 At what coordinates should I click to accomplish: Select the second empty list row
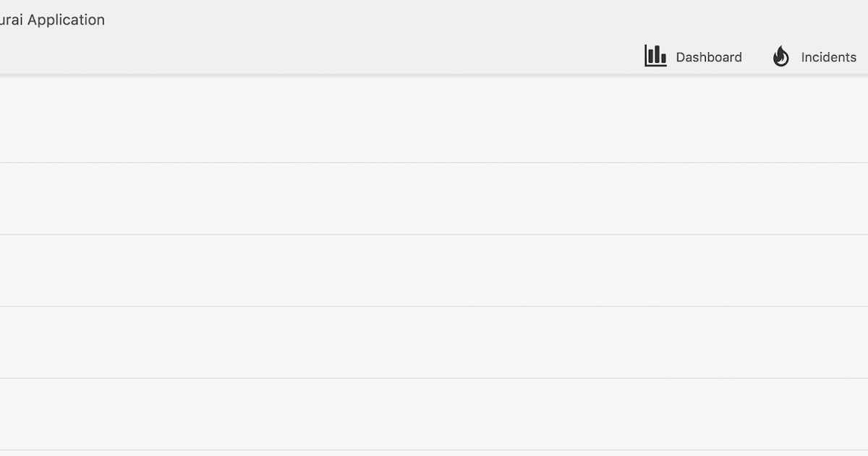coord(434,198)
